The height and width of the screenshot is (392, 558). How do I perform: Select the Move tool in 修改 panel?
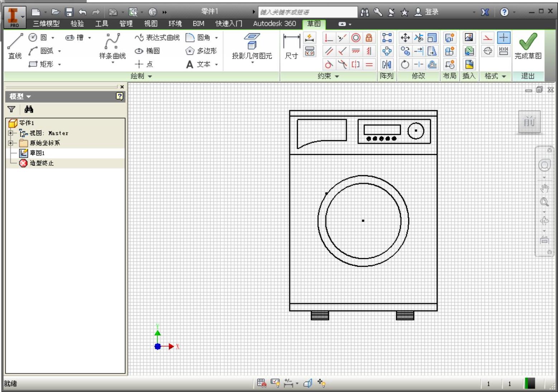click(405, 38)
